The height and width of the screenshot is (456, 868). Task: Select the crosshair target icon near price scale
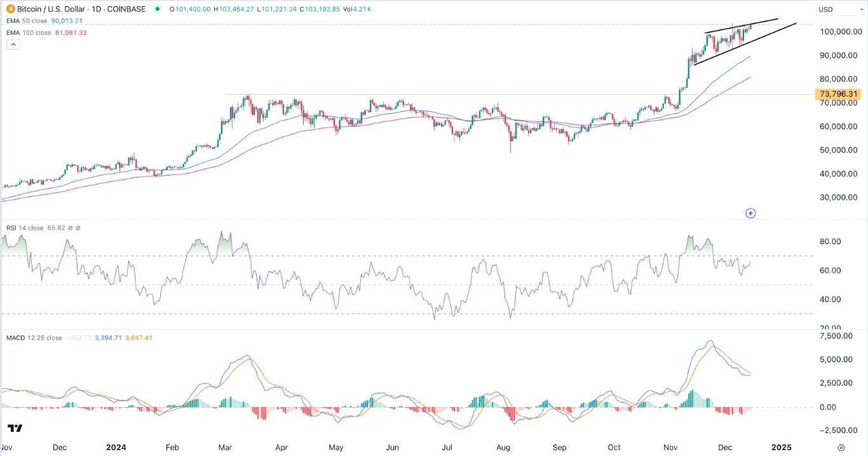750,213
